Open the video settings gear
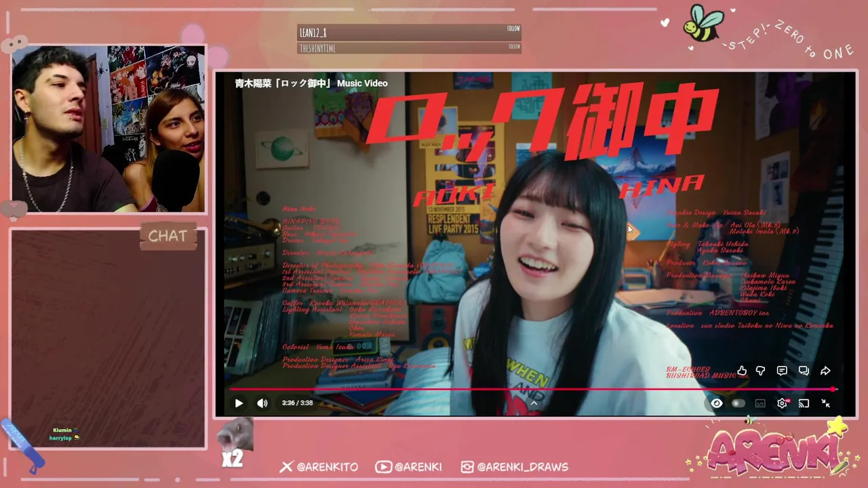Screen dimensions: 868x488 click(x=783, y=403)
